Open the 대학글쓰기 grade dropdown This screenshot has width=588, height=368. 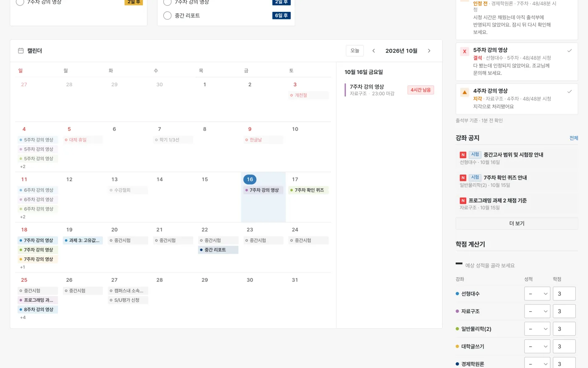coord(537,347)
